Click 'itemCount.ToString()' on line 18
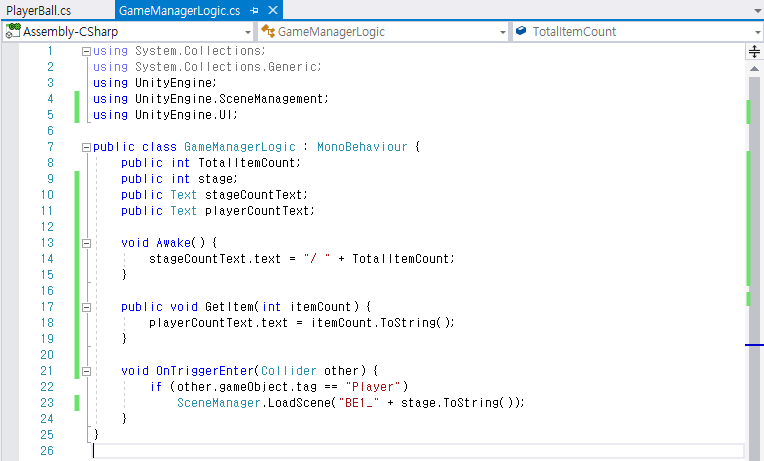 tap(380, 323)
